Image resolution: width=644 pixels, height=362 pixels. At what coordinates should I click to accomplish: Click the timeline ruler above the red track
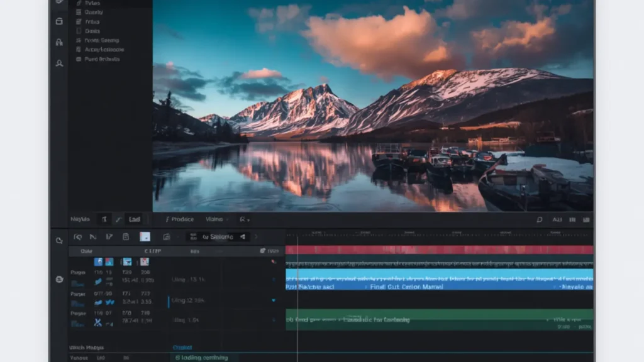(440, 234)
